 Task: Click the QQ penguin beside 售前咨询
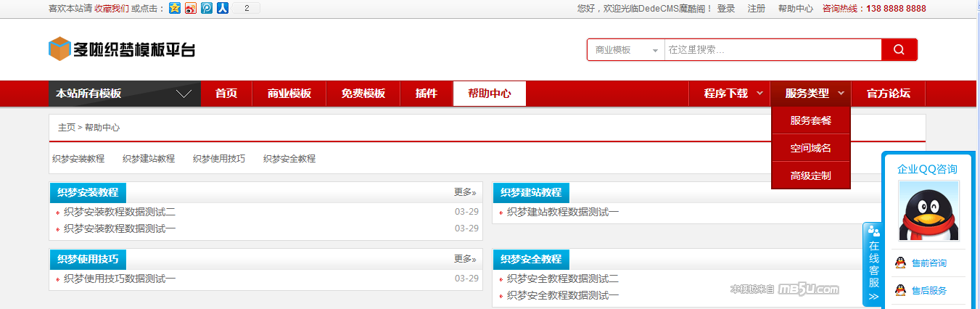[900, 263]
